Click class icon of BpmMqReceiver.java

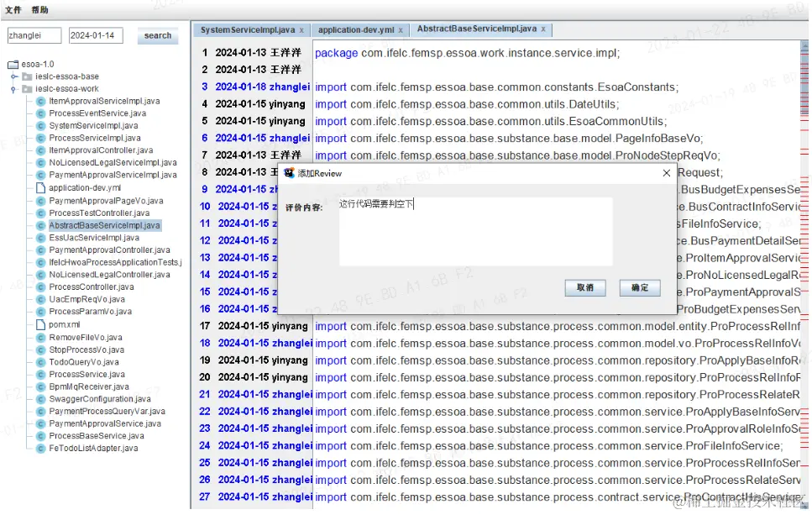tap(41, 387)
